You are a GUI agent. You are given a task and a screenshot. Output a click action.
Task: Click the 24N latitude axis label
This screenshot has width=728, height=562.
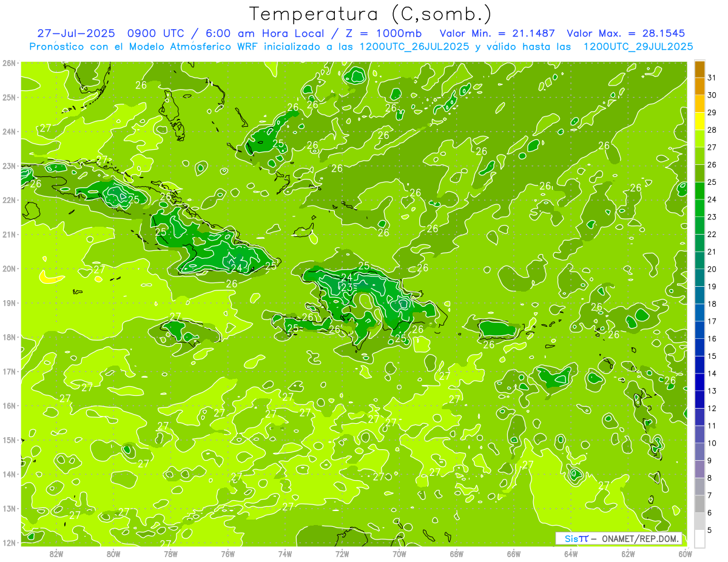[x=9, y=132]
